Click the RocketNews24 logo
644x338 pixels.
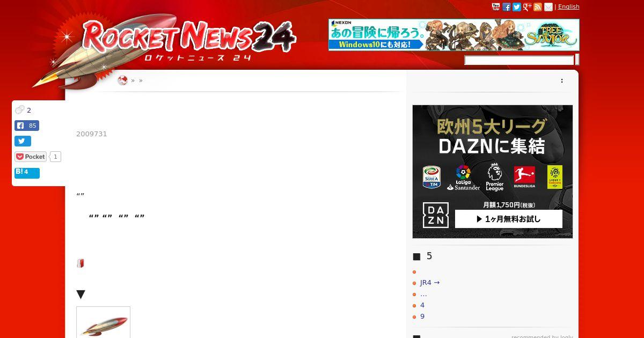click(x=188, y=40)
